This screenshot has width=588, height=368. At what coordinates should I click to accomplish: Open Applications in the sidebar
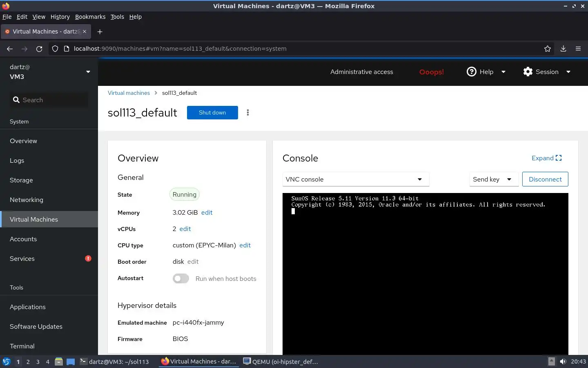coord(49,307)
